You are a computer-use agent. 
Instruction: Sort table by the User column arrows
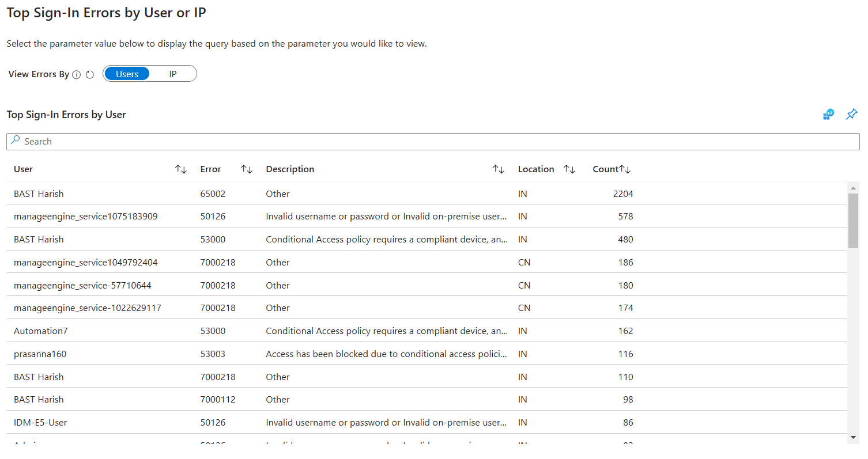181,169
